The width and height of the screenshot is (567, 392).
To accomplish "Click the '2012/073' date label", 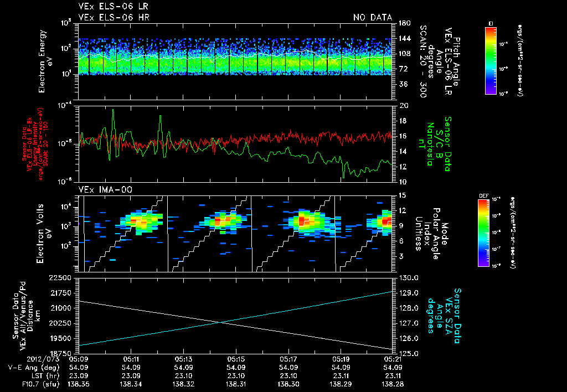I will (x=42, y=359).
